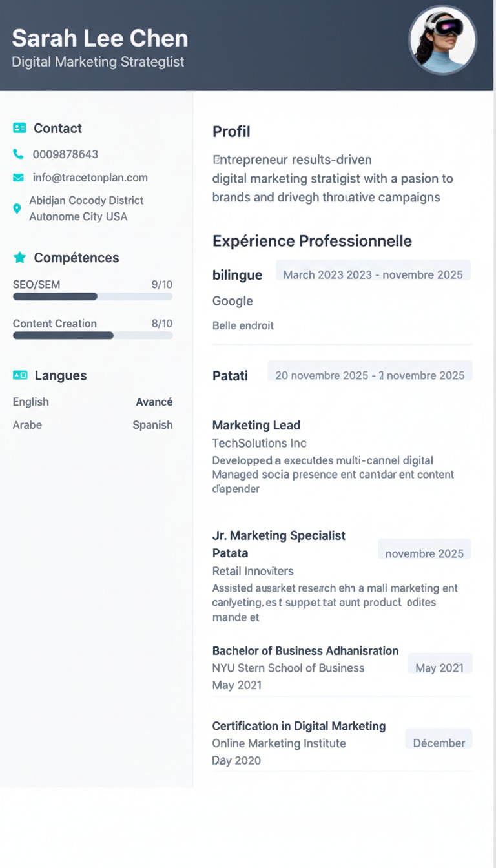Click phone number 0009878643

pyautogui.click(x=65, y=154)
